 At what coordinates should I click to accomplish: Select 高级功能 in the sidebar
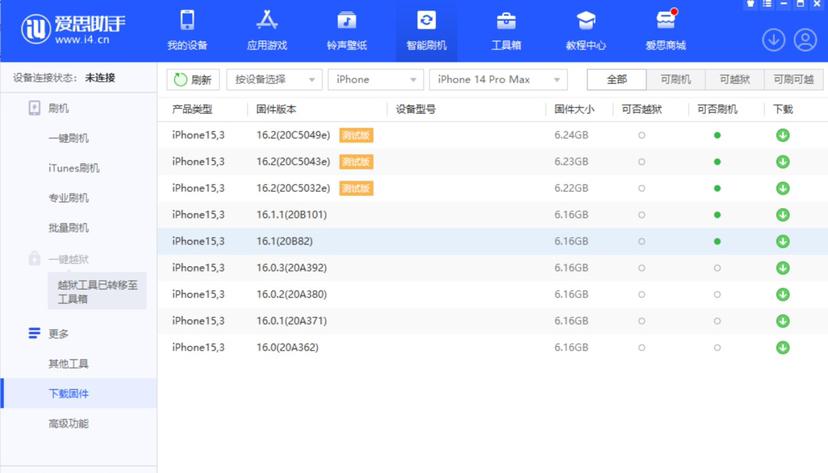[69, 423]
